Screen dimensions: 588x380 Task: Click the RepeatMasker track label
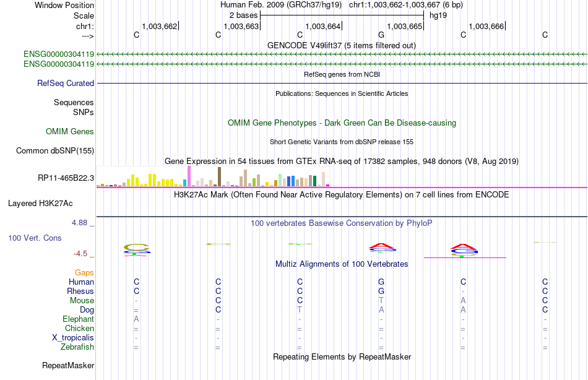tap(68, 365)
